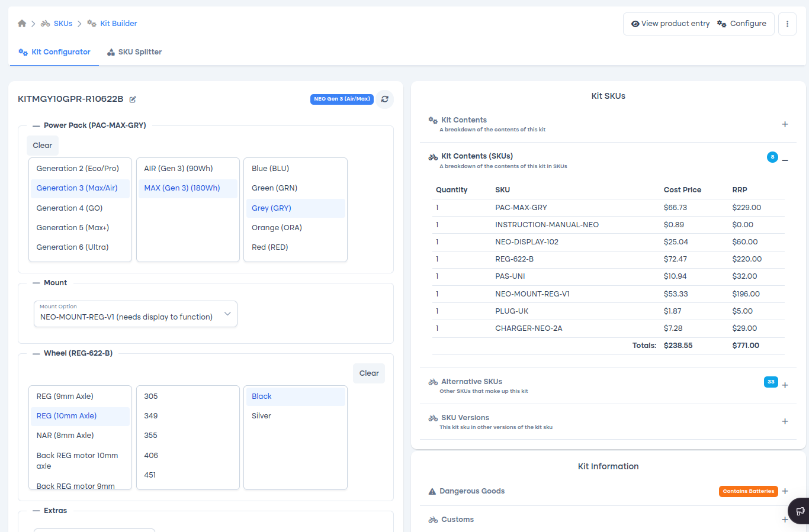
Task: Clear the Power Pack selection
Action: tap(43, 146)
